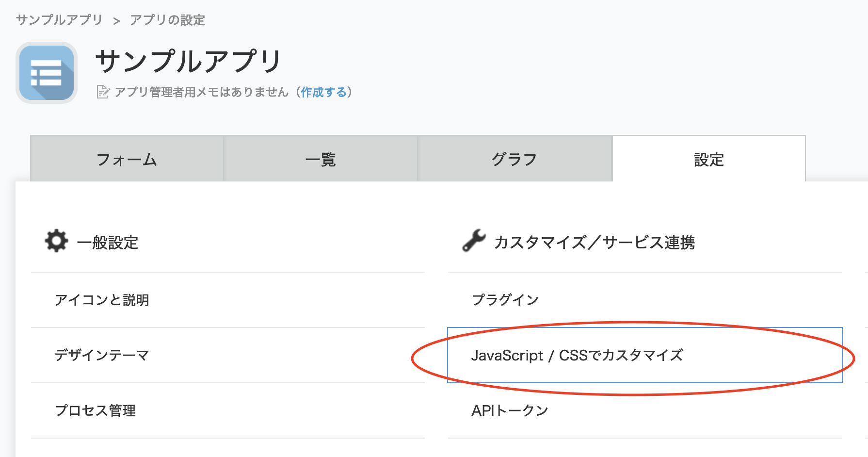The image size is (868, 457).
Task: Select the 設定 tab
Action: pos(709,159)
